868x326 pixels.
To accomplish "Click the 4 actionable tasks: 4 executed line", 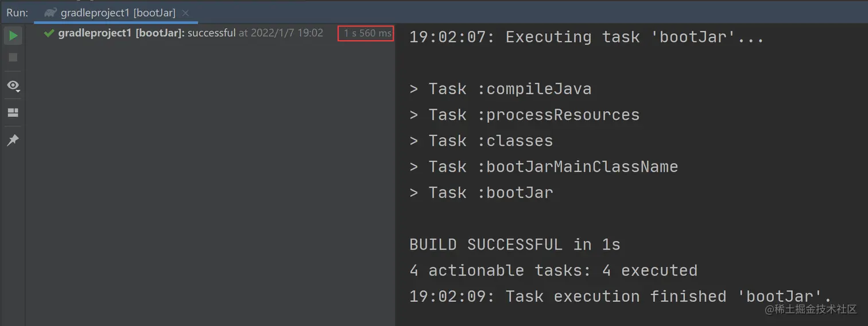I will point(553,270).
